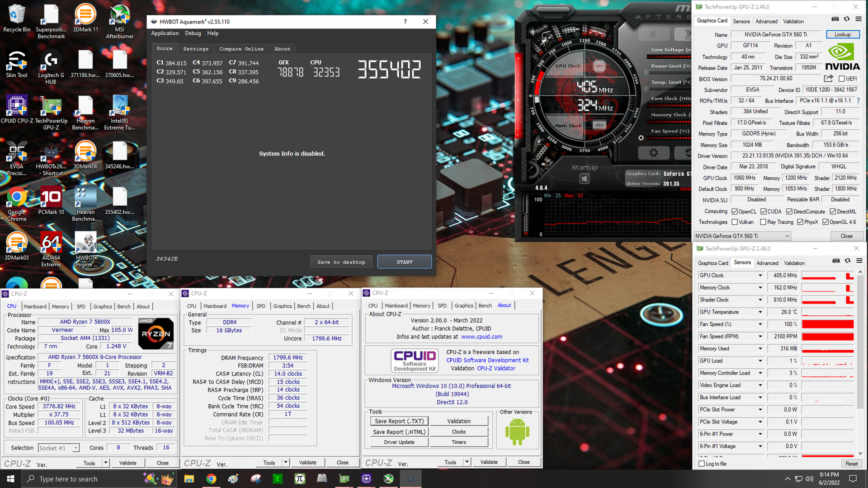Click the camera icon in GPU-Z Sensors window
The height and width of the screenshot is (488, 868).
pyautogui.click(x=836, y=261)
